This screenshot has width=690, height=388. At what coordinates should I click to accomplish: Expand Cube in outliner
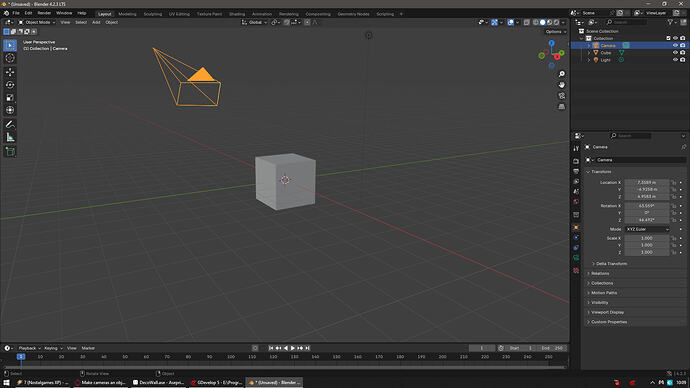click(x=589, y=53)
